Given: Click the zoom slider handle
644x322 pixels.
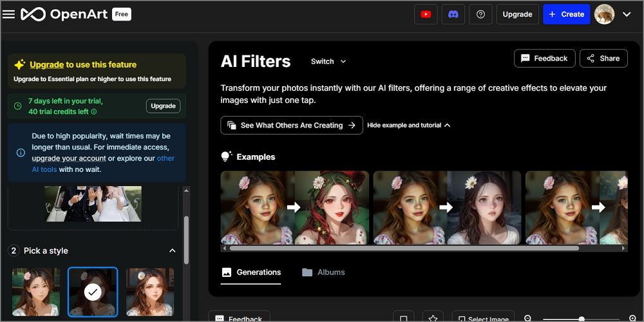Looking at the screenshot, I should pyautogui.click(x=582, y=319).
